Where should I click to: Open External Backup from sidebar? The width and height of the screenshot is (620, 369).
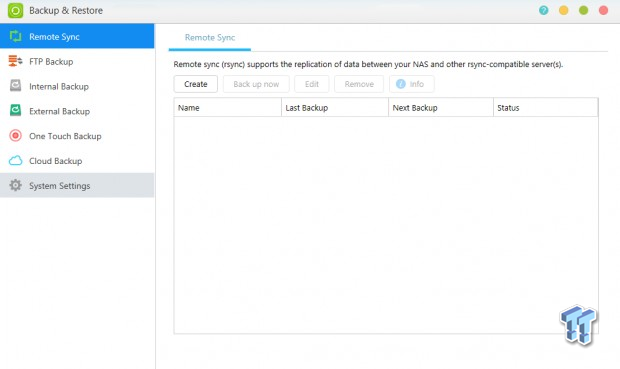click(77, 111)
